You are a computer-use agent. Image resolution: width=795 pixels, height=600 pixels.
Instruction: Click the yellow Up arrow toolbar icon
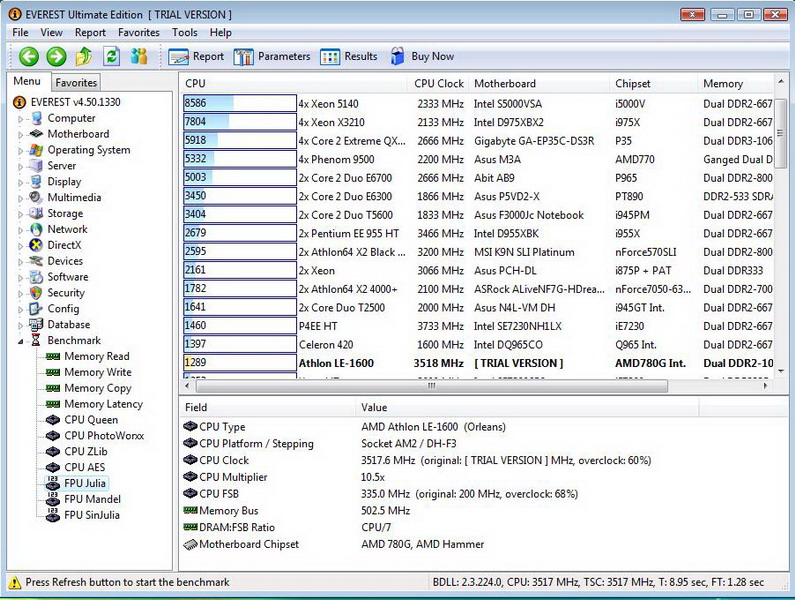[84, 57]
